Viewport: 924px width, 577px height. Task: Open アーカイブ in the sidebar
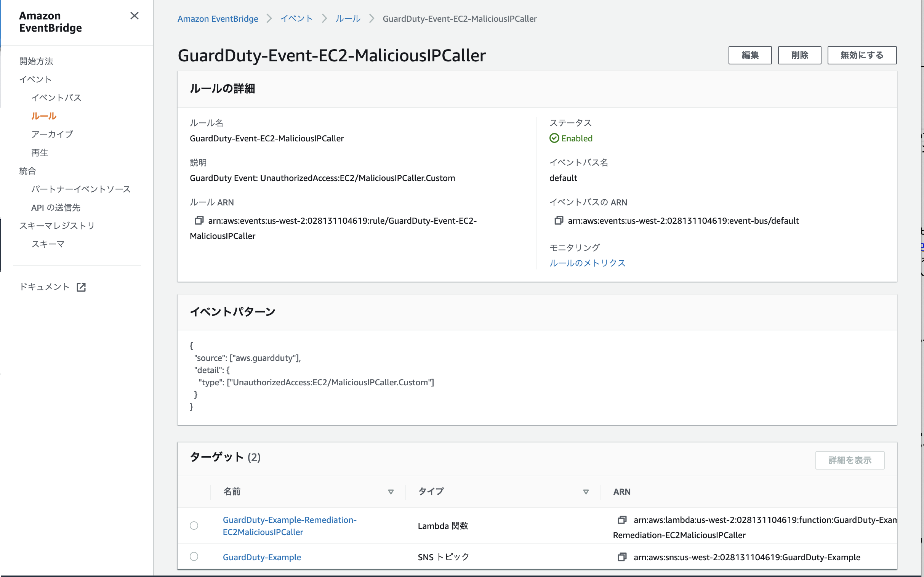52,134
